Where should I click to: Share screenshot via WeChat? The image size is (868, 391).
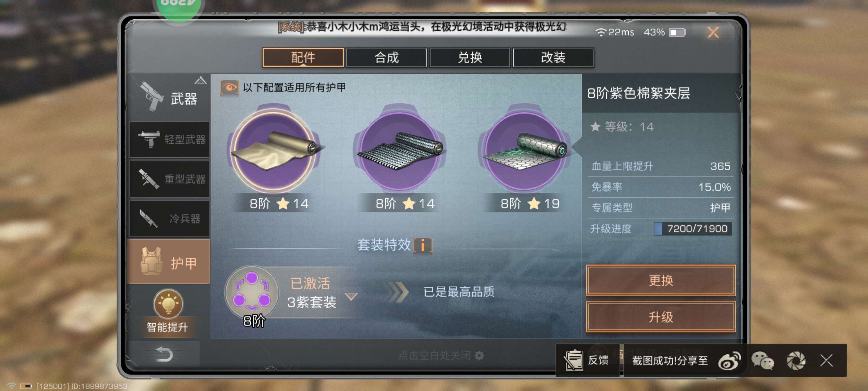click(763, 361)
